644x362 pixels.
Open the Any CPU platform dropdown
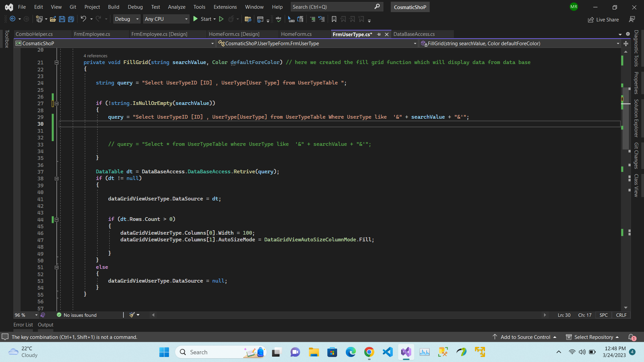[166, 19]
